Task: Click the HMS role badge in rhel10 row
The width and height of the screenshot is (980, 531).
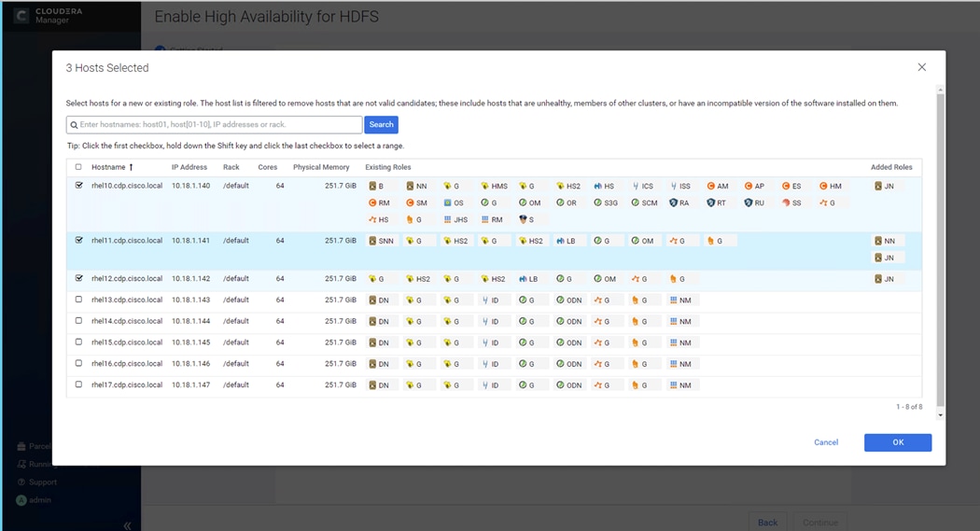Action: 494,186
